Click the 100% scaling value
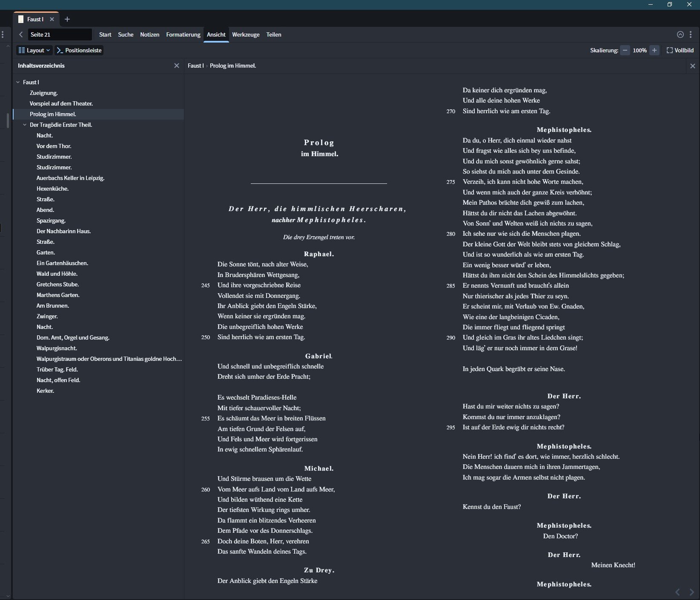This screenshot has height=600, width=700. (640, 50)
